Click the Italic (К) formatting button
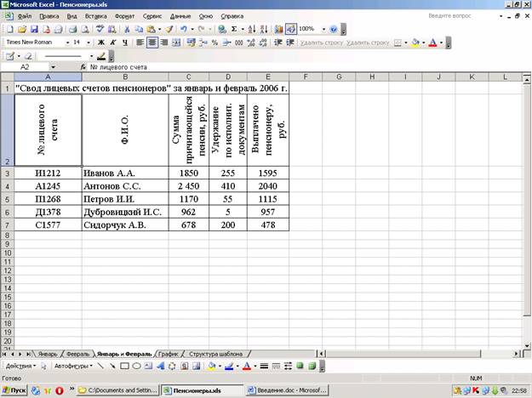This screenshot has width=532, height=398. (113, 42)
